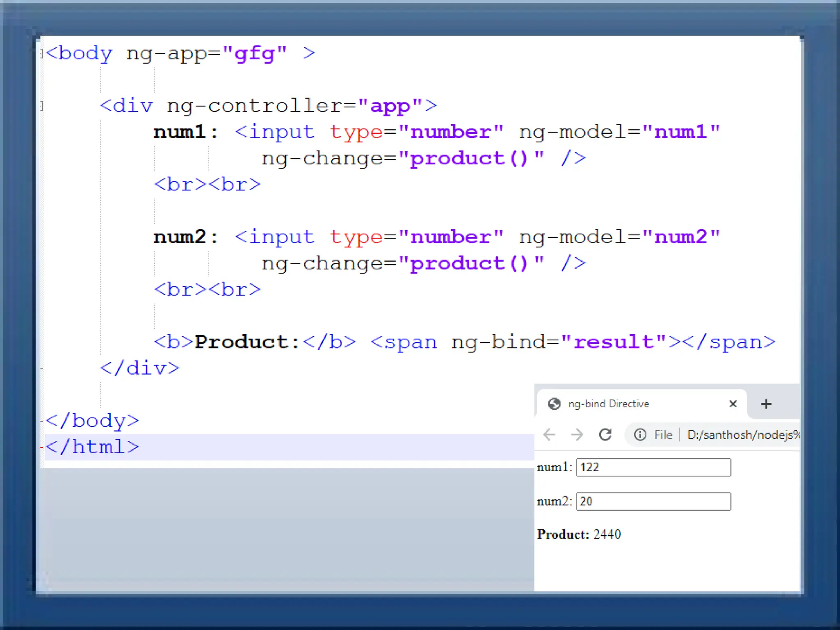Viewport: 840px width, 630px height.
Task: Click the Product result value 2440
Action: point(607,534)
